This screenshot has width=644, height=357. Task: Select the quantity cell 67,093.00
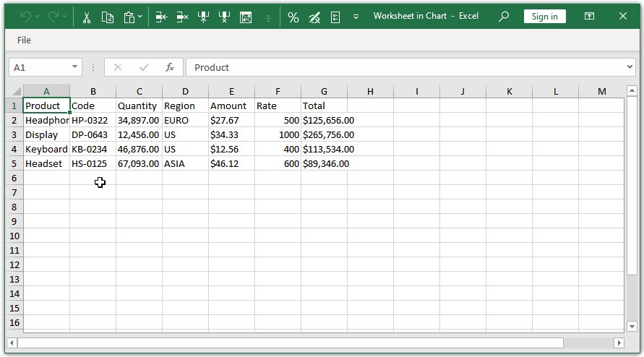click(139, 163)
